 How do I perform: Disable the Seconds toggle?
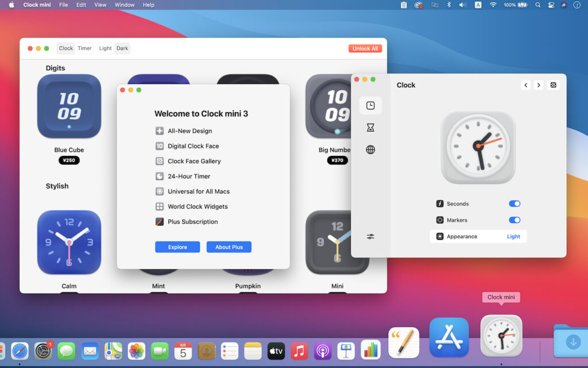click(x=514, y=203)
